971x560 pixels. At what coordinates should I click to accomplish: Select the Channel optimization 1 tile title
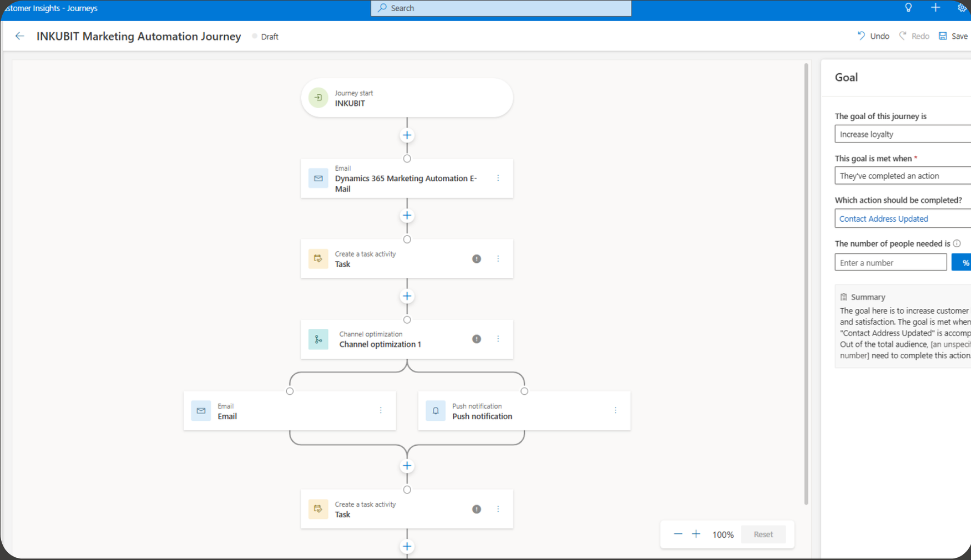pyautogui.click(x=380, y=344)
